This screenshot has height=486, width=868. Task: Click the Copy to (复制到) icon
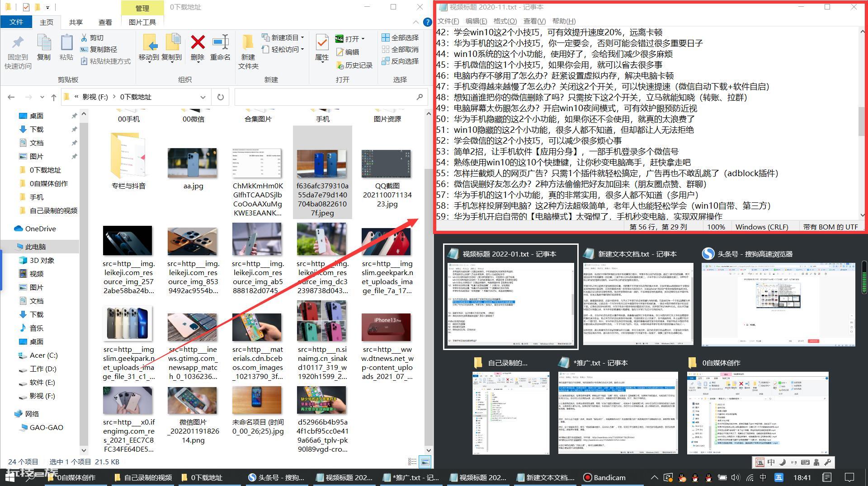172,43
